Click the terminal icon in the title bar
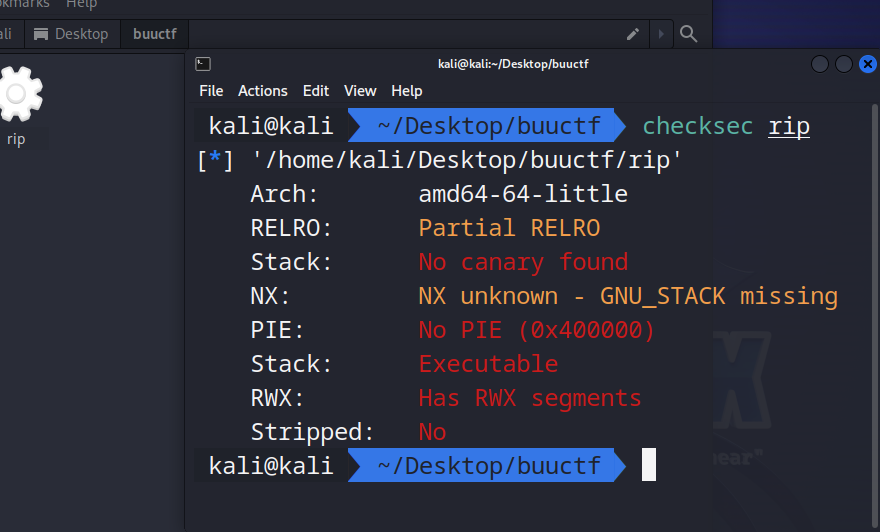The height and width of the screenshot is (532, 880). coord(203,64)
